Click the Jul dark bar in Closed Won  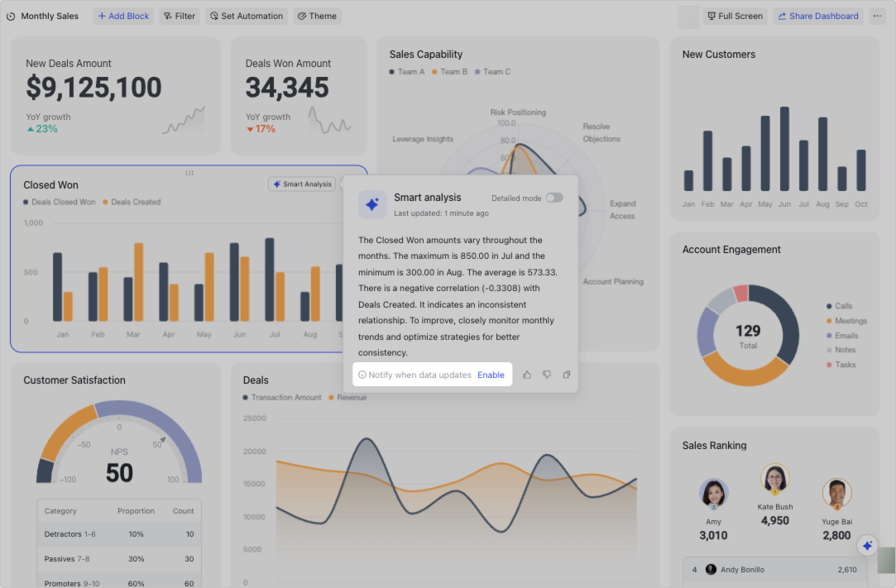click(270, 280)
